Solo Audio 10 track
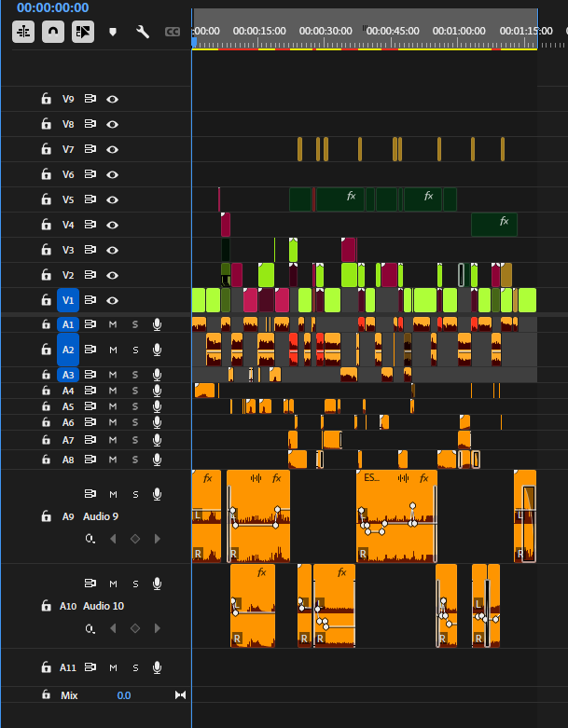Viewport: 568px width, 728px height. [135, 584]
